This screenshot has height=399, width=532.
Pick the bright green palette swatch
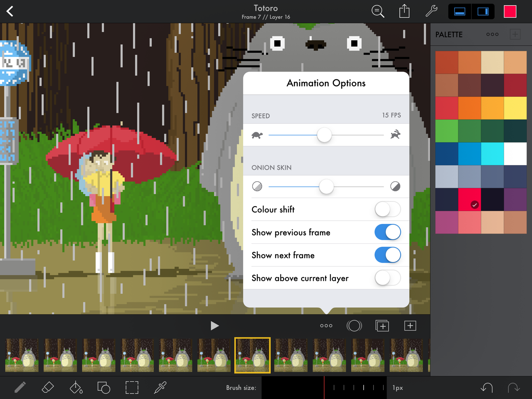(x=447, y=131)
